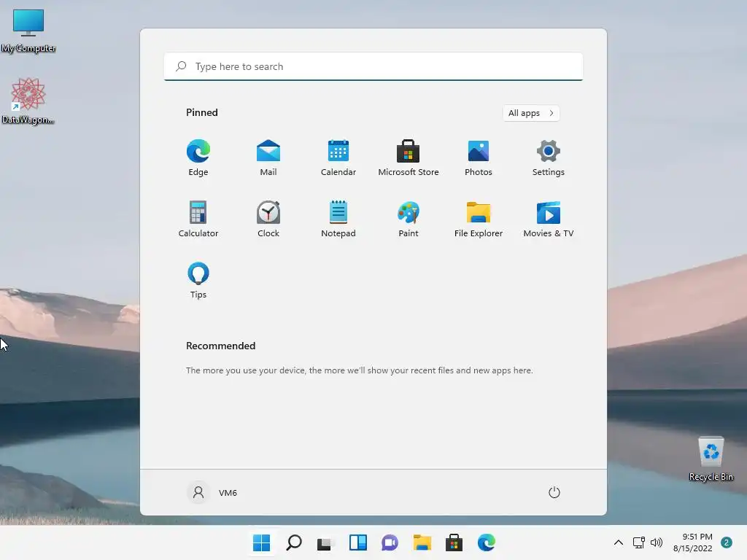Show hidden tray icons chevron
The height and width of the screenshot is (560, 747).
(x=619, y=542)
